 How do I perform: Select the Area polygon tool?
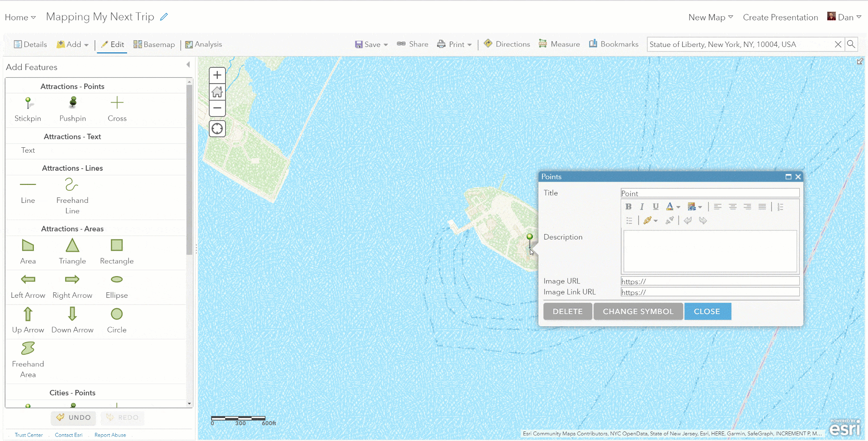click(x=28, y=252)
